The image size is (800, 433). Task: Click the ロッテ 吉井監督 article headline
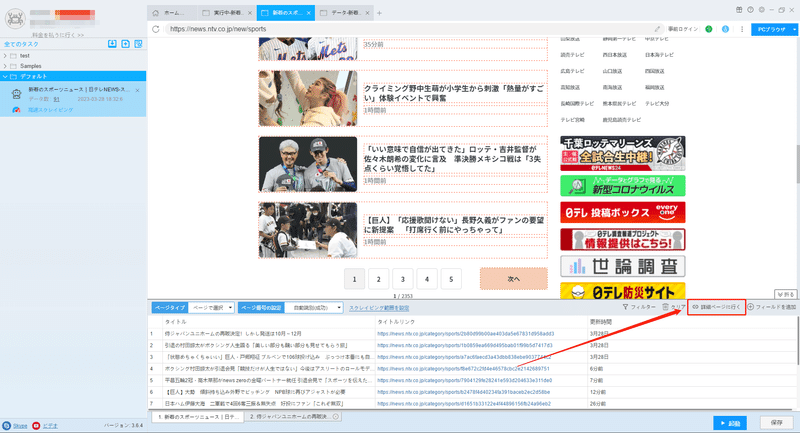[x=453, y=159]
